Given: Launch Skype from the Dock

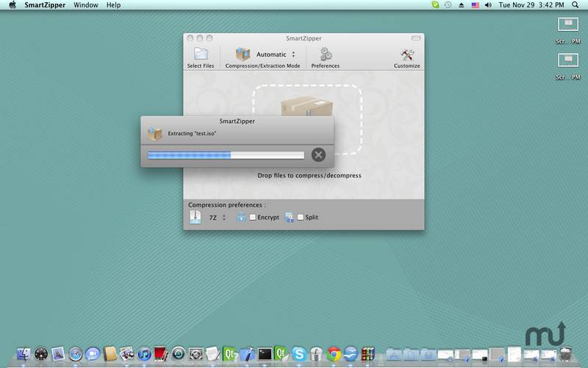Looking at the screenshot, I should pyautogui.click(x=299, y=354).
